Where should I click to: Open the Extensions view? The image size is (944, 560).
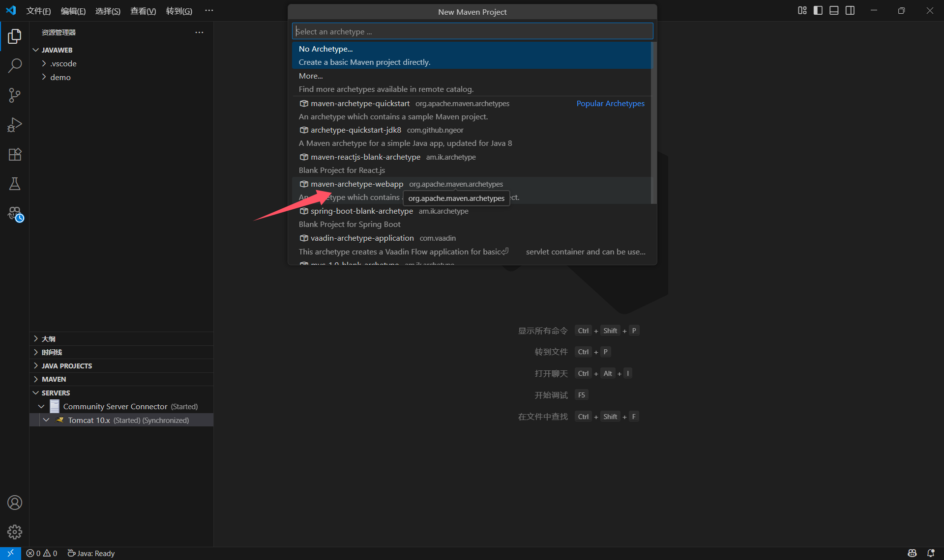pos(15,154)
